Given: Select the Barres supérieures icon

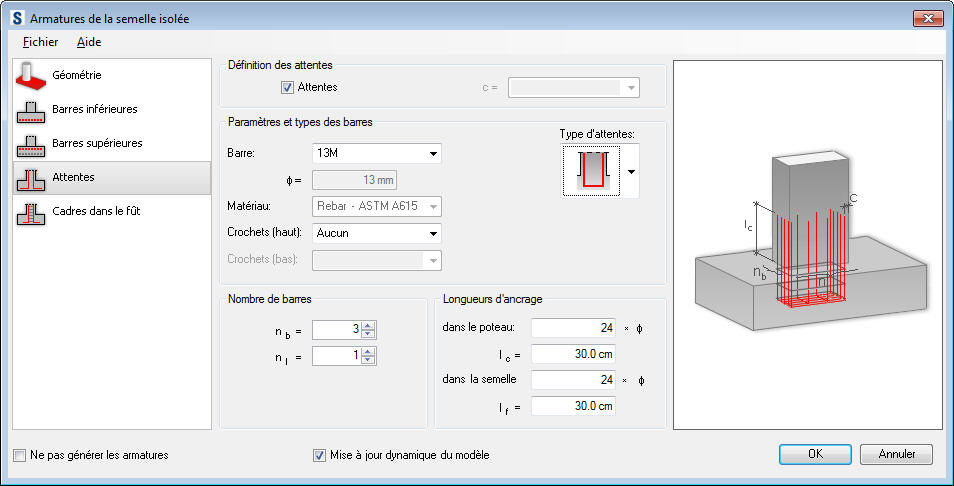Looking at the screenshot, I should pos(33,144).
